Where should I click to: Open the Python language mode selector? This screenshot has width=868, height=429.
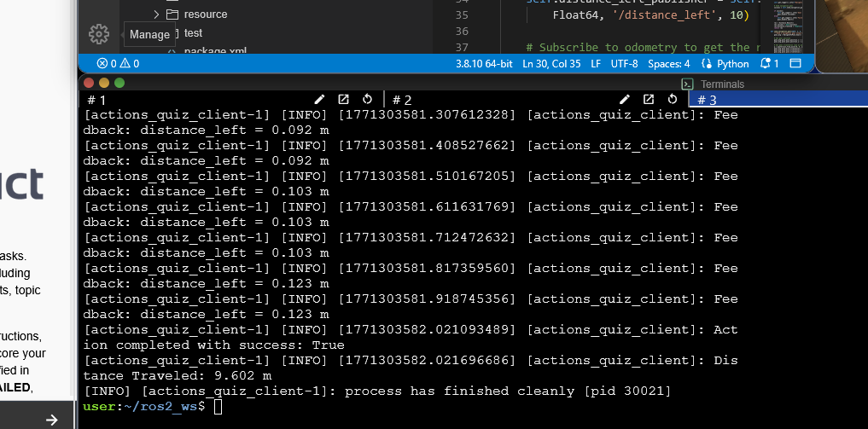point(725,63)
